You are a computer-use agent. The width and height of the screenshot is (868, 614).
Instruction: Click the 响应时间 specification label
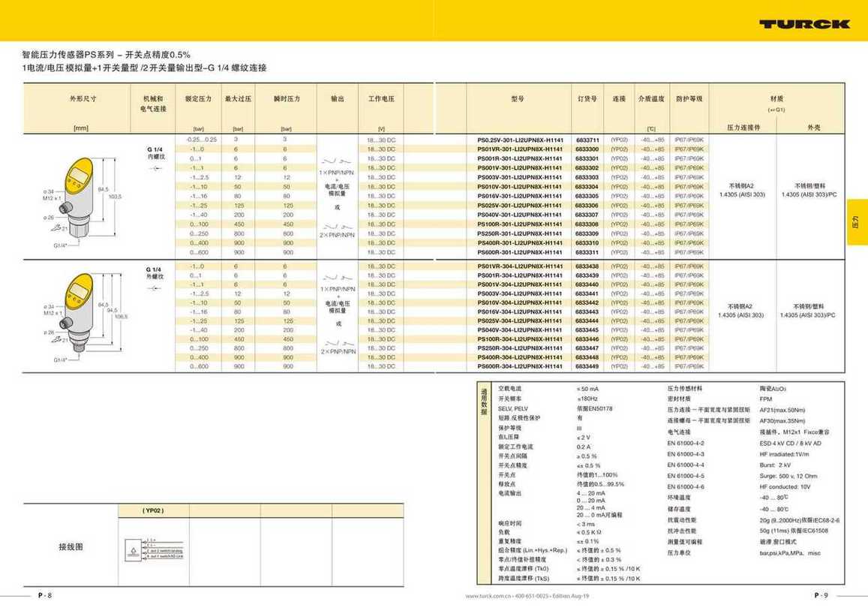[510, 523]
